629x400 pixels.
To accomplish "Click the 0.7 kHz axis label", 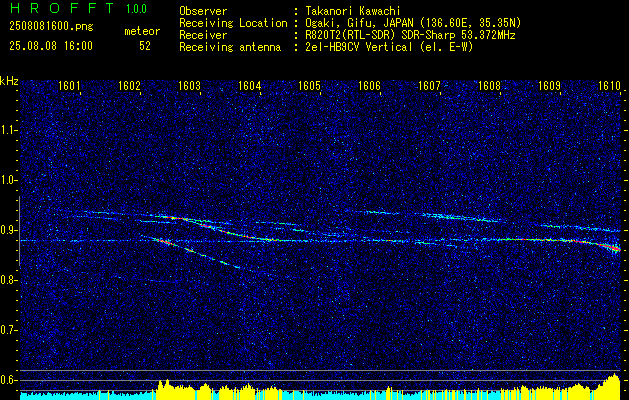I will coord(8,330).
